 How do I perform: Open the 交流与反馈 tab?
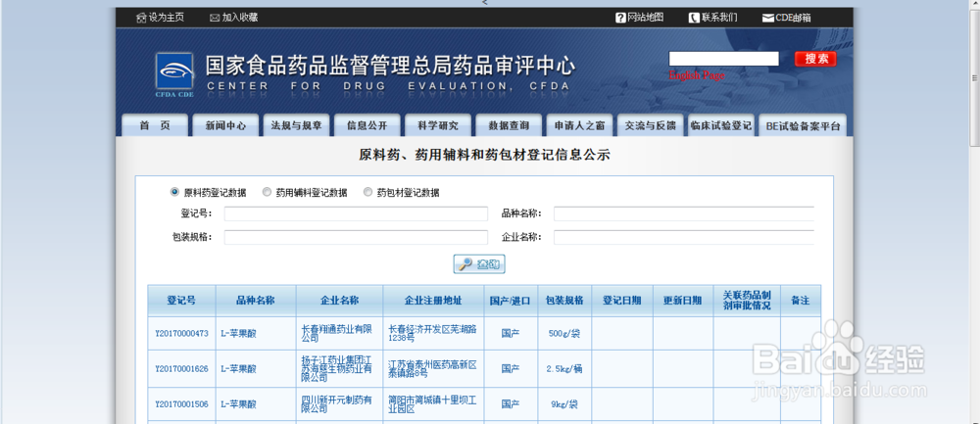[650, 125]
